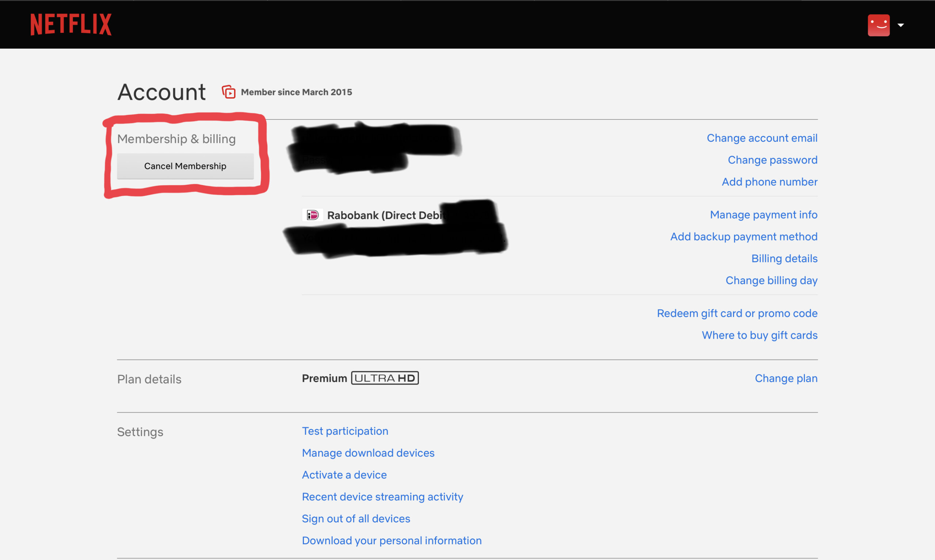Click the Netflix logo
This screenshot has height=560, width=935.
(71, 24)
